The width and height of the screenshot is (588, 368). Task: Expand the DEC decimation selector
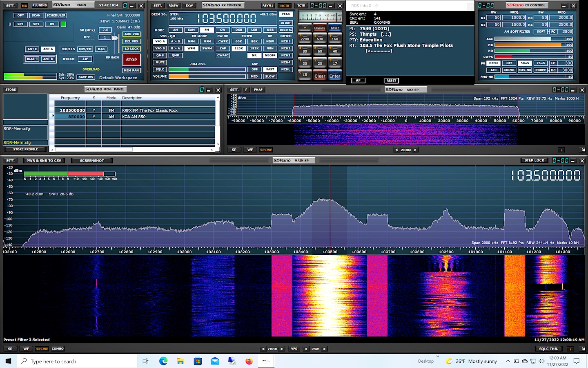coord(105,37)
